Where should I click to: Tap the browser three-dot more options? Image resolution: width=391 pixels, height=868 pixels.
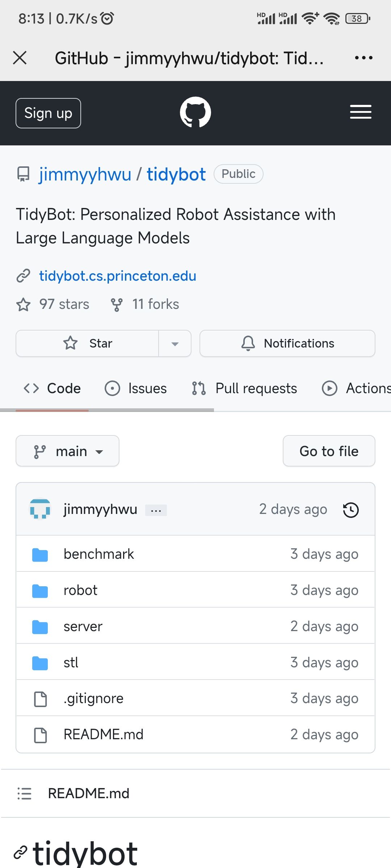pyautogui.click(x=363, y=58)
